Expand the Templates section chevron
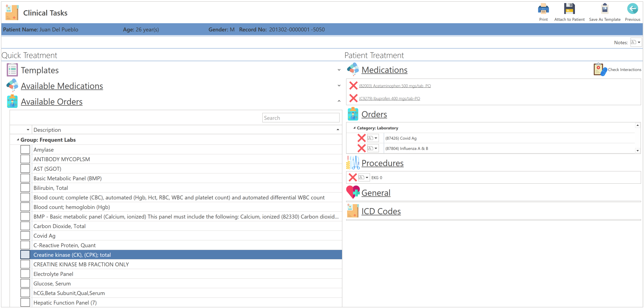The height and width of the screenshot is (308, 644). pyautogui.click(x=339, y=70)
